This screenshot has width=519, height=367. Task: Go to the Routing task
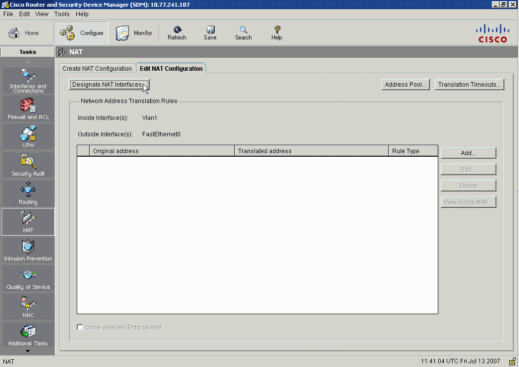coord(28,194)
